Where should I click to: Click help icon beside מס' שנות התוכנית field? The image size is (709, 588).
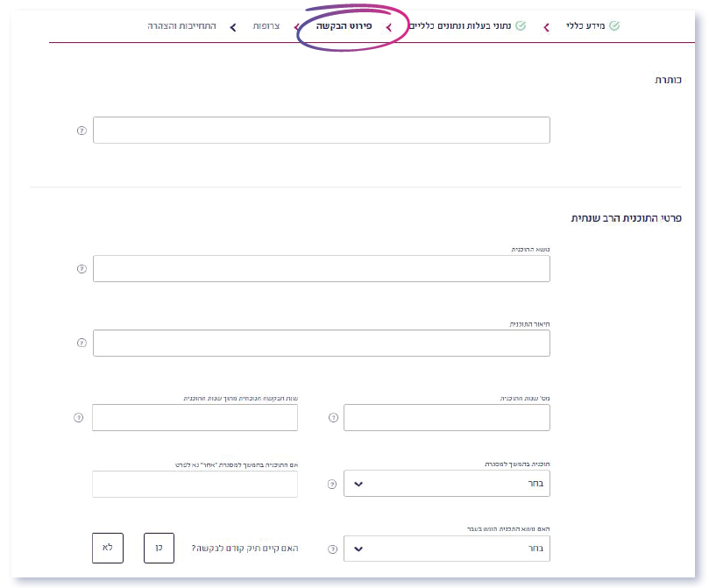point(332,418)
